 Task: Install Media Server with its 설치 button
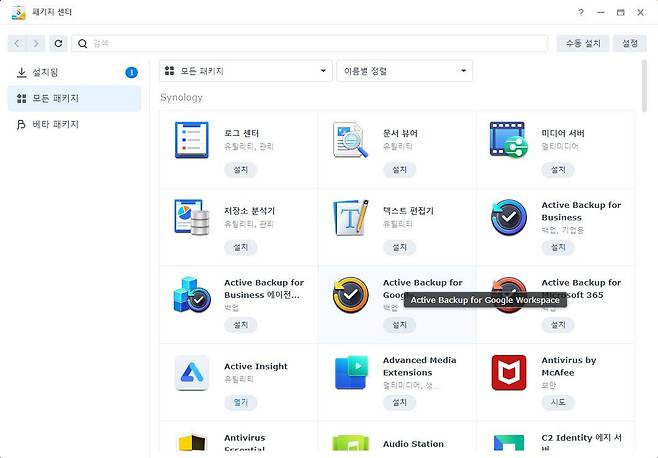558,170
